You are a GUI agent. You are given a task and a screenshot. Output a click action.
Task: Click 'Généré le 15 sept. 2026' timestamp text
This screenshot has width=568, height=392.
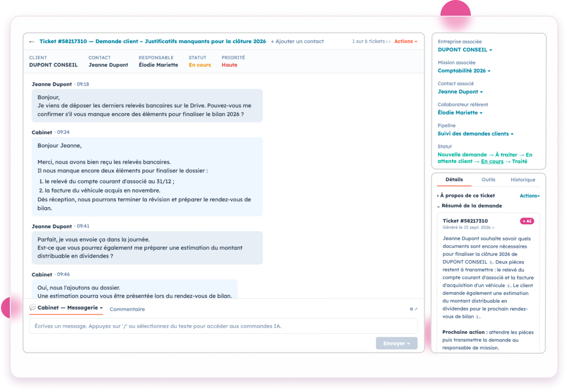pyautogui.click(x=466, y=228)
